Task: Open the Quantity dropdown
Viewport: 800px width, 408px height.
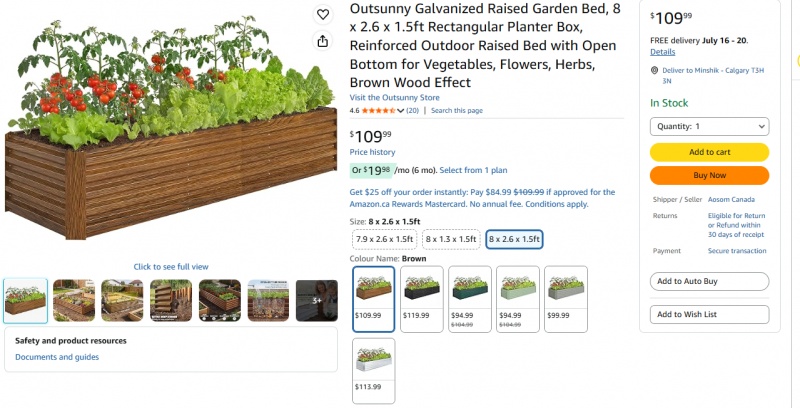Action: pyautogui.click(x=709, y=126)
